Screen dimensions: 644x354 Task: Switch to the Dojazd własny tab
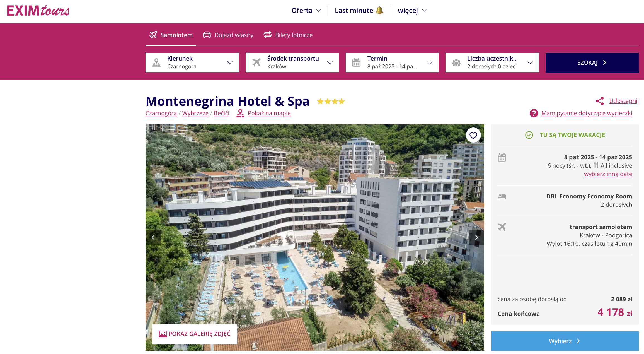[228, 35]
